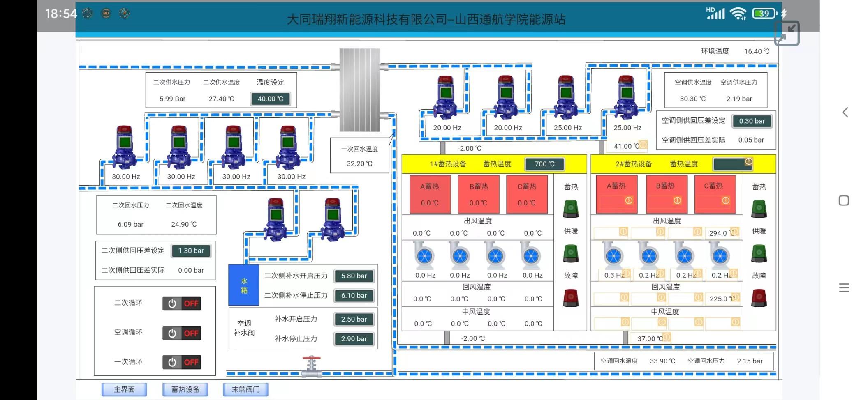
Task: Toggle the 二次循环 power switch
Action: click(182, 303)
